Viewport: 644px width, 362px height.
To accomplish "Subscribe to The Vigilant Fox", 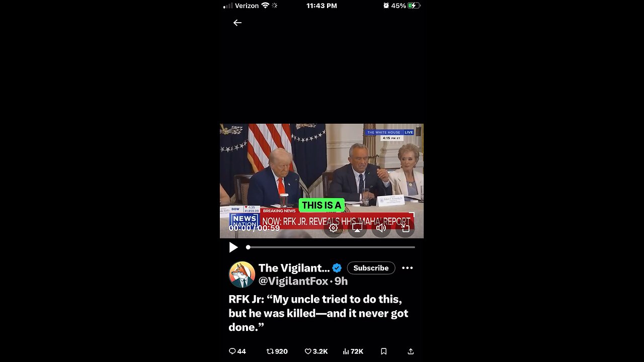I will [371, 268].
